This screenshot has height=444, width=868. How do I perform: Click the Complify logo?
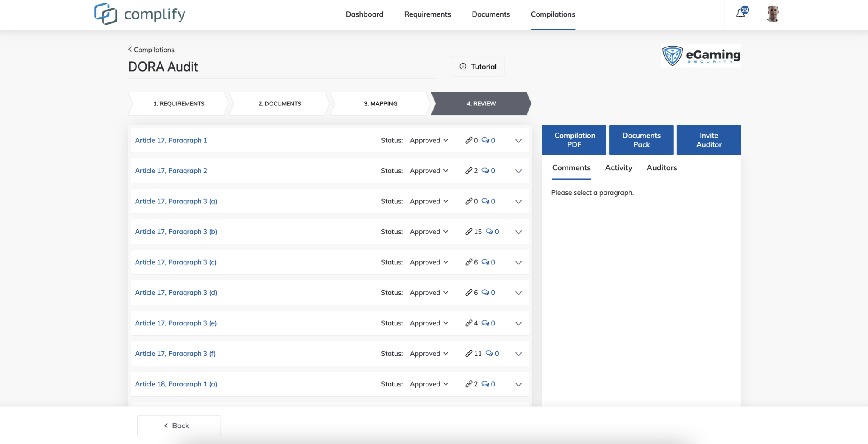click(139, 14)
